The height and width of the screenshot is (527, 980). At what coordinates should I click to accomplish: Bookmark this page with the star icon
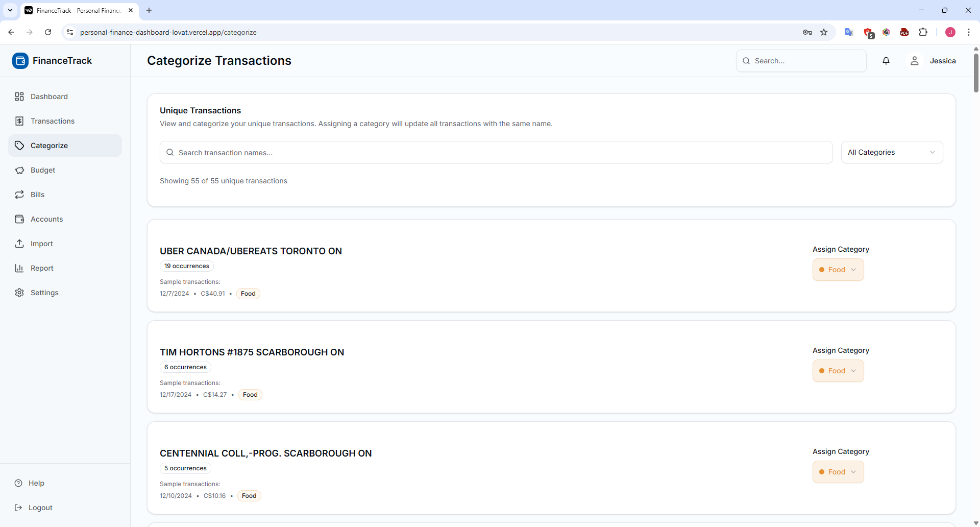824,32
